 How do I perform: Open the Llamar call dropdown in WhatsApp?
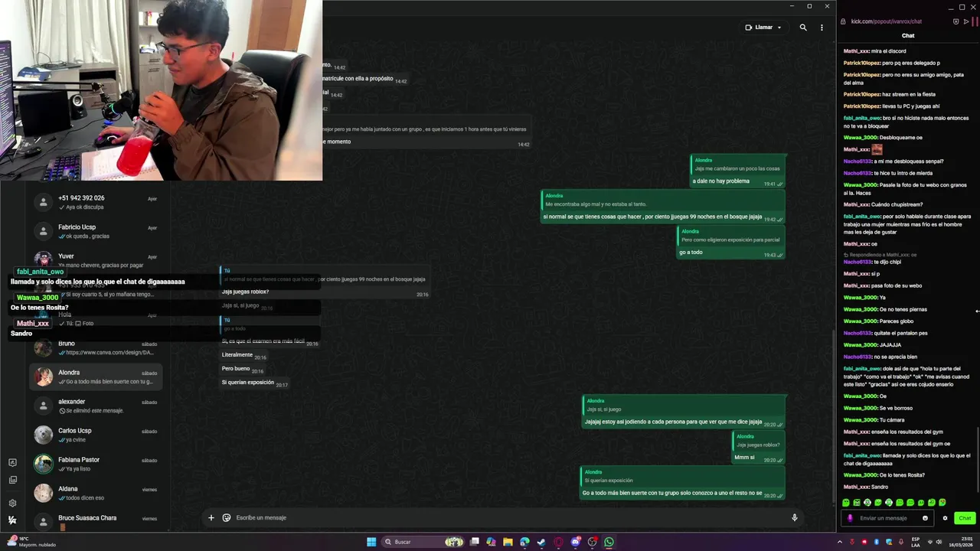pos(763,28)
